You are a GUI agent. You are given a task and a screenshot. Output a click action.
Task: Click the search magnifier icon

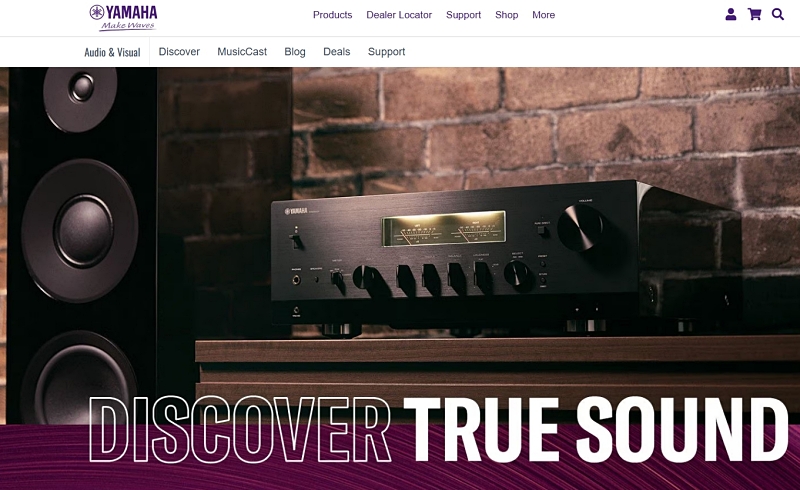(778, 14)
